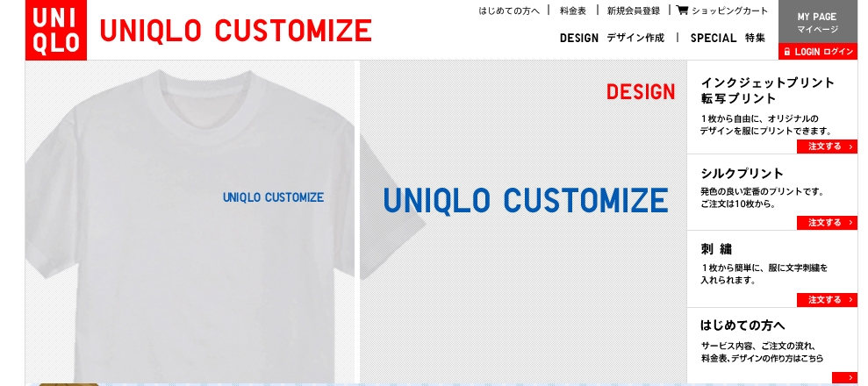Click the white T-shirt preview image
Image resolution: width=868 pixels, height=386 pixels.
[x=190, y=222]
